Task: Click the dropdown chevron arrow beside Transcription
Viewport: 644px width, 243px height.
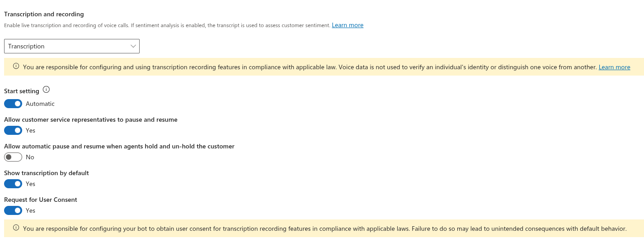Action: (133, 46)
